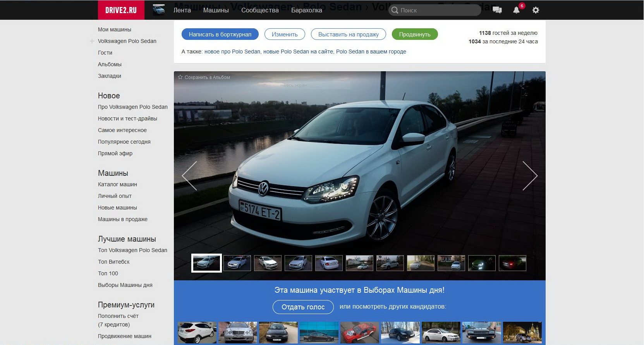The height and width of the screenshot is (345, 644).
Task: Select the third gallery thumbnail
Action: pyautogui.click(x=268, y=263)
